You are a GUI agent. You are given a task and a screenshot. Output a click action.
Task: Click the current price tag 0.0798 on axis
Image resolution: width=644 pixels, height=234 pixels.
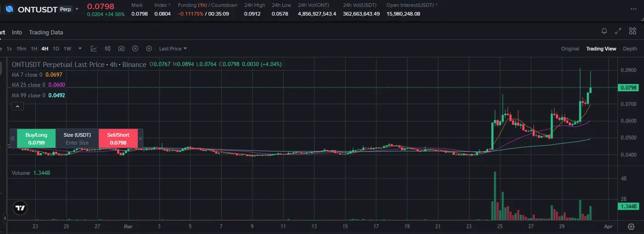click(629, 88)
